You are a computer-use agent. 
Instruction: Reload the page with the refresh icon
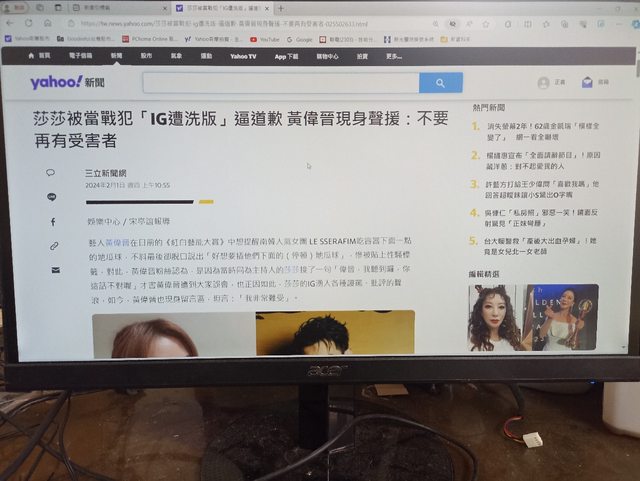pos(28,23)
